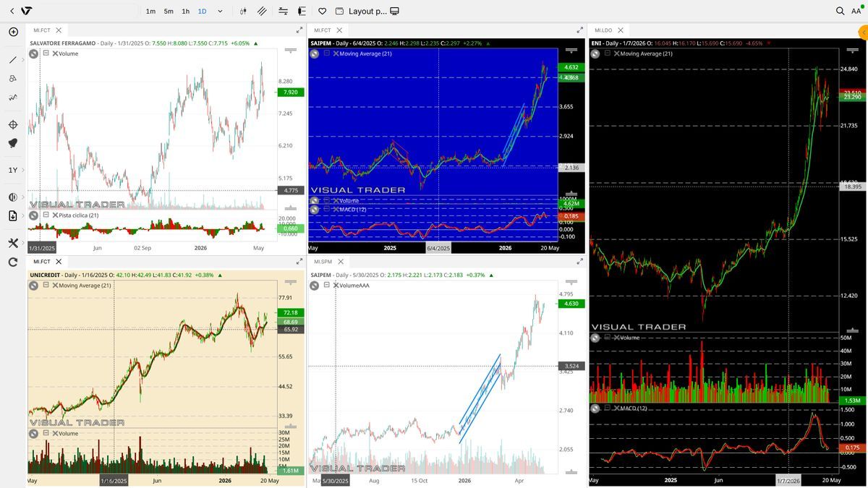This screenshot has height=488, width=868.
Task: Open the 1Y range selector in sidebar
Action: point(13,170)
